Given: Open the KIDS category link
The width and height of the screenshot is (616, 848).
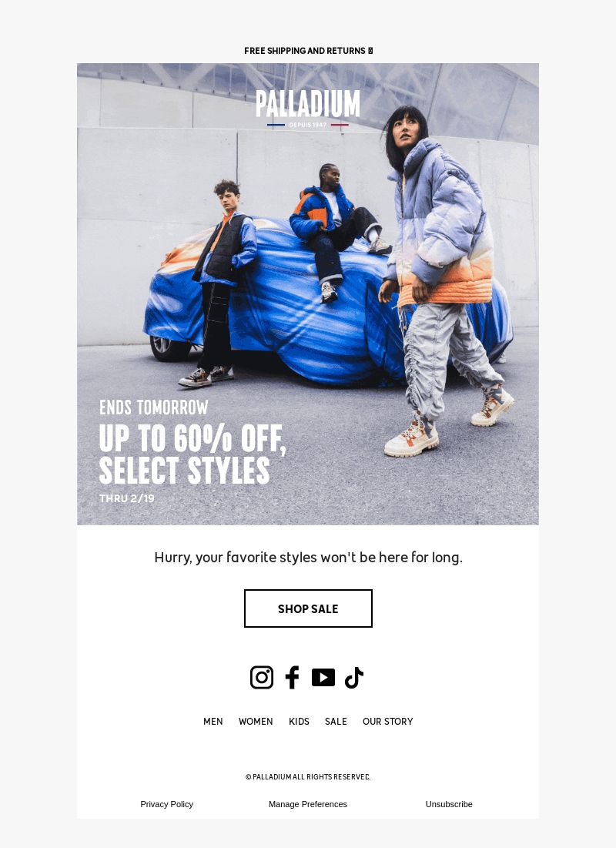Looking at the screenshot, I should click(x=299, y=722).
